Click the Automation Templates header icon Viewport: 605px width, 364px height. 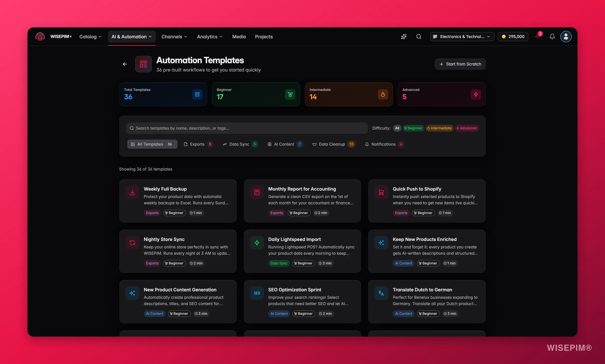click(x=143, y=64)
